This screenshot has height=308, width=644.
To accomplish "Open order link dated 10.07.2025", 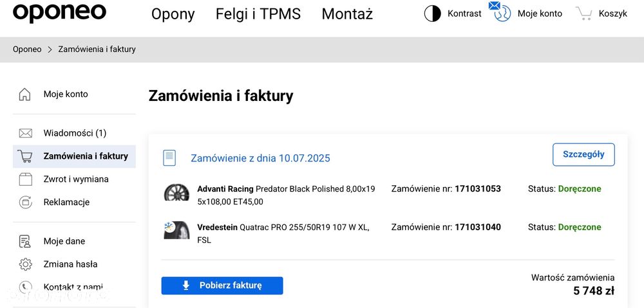I will [260, 158].
